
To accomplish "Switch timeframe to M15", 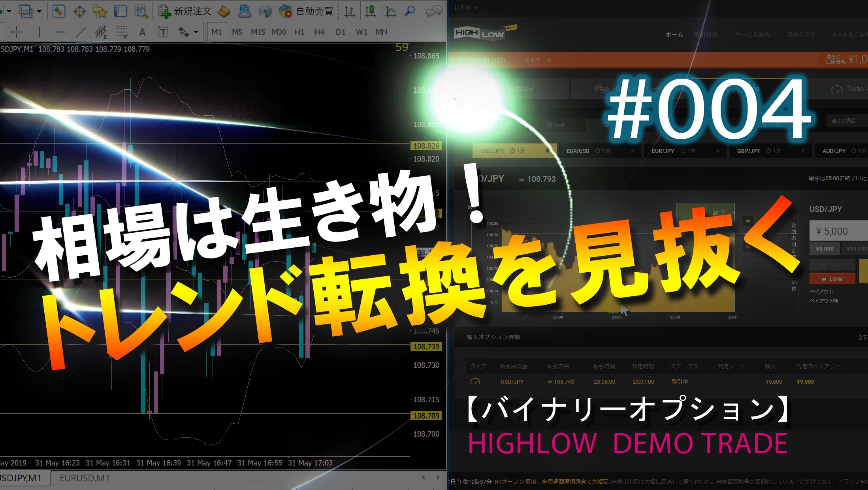I will [x=258, y=32].
